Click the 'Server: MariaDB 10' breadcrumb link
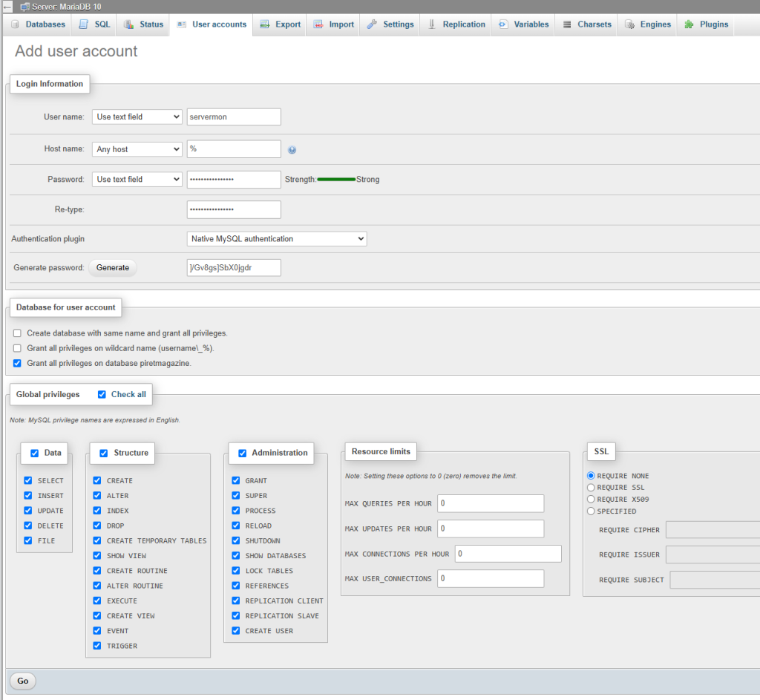 click(x=66, y=7)
